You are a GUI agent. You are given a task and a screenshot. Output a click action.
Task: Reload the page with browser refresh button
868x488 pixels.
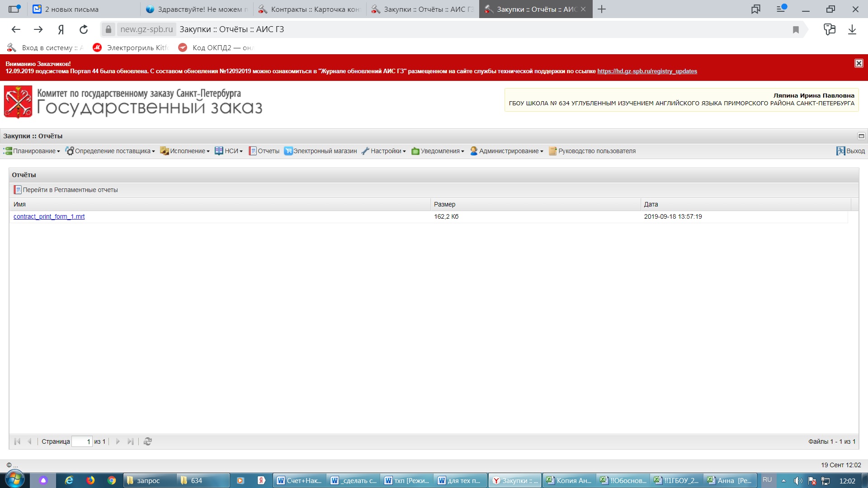[84, 30]
